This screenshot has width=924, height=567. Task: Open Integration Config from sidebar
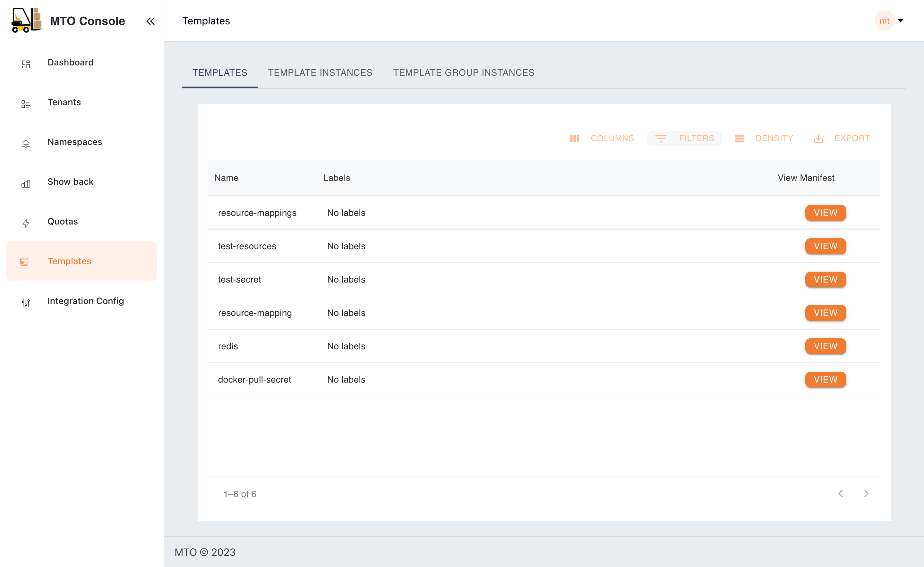pyautogui.click(x=82, y=301)
